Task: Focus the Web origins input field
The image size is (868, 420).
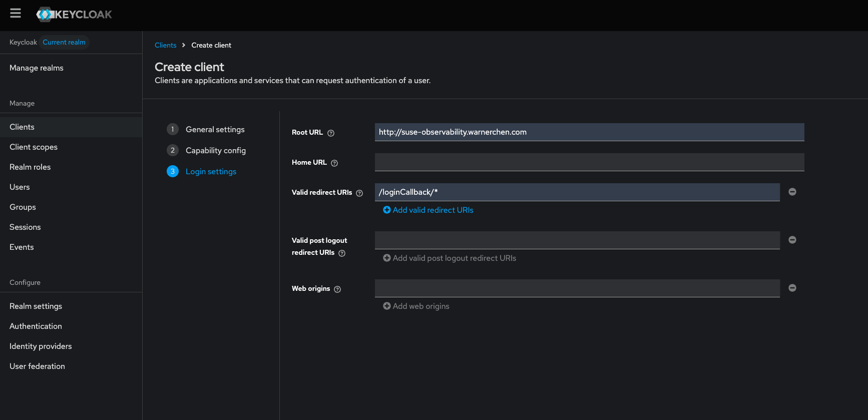Action: tap(577, 288)
